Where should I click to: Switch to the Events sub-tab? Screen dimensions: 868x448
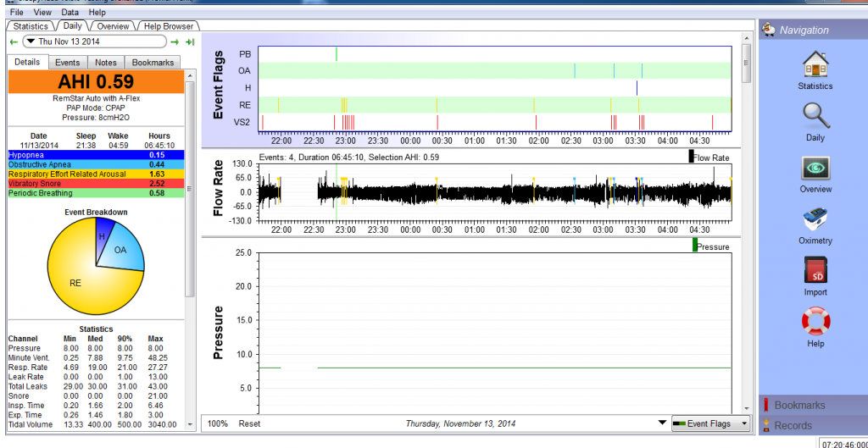point(68,63)
